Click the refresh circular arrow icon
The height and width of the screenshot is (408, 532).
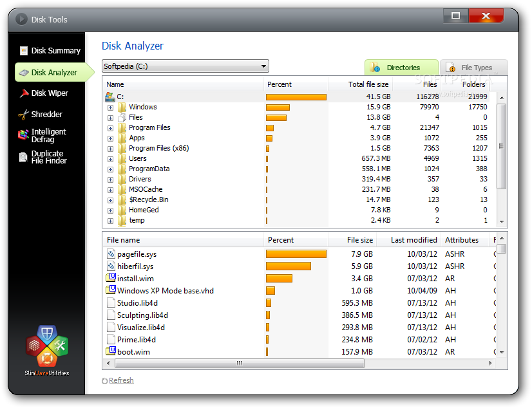(x=105, y=381)
